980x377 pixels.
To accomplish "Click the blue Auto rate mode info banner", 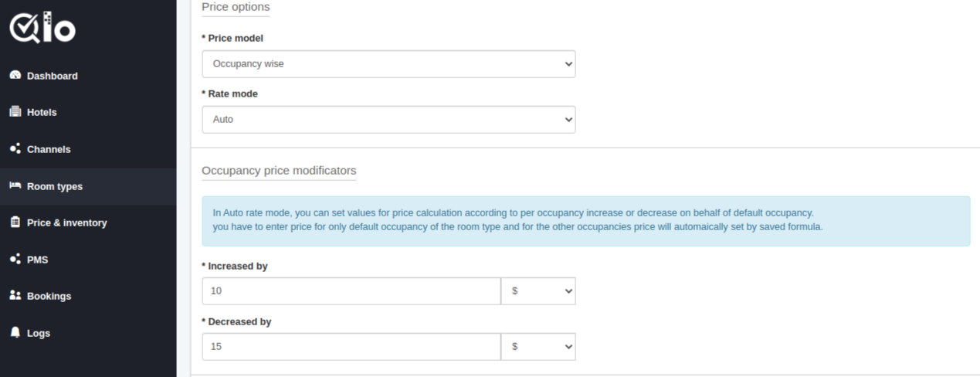I will [x=586, y=221].
